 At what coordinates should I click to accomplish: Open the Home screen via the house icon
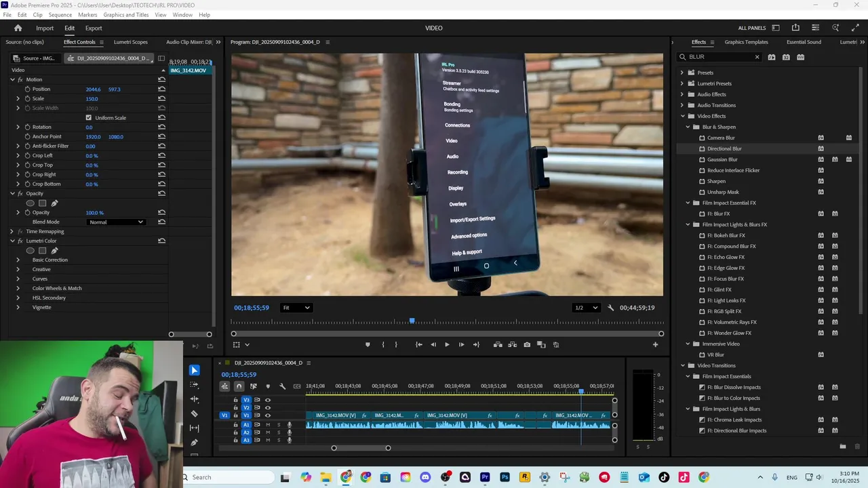point(18,28)
